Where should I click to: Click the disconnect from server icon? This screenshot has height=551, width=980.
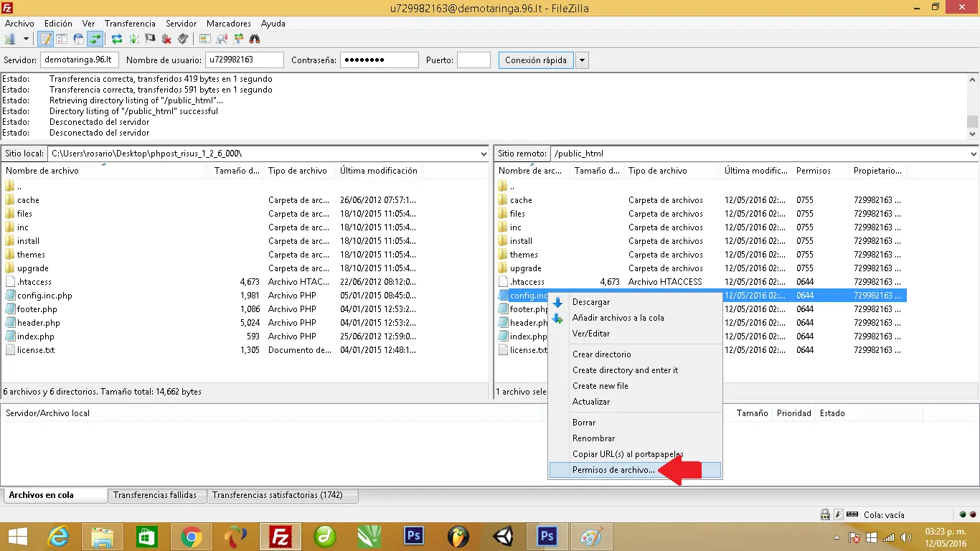(x=166, y=39)
